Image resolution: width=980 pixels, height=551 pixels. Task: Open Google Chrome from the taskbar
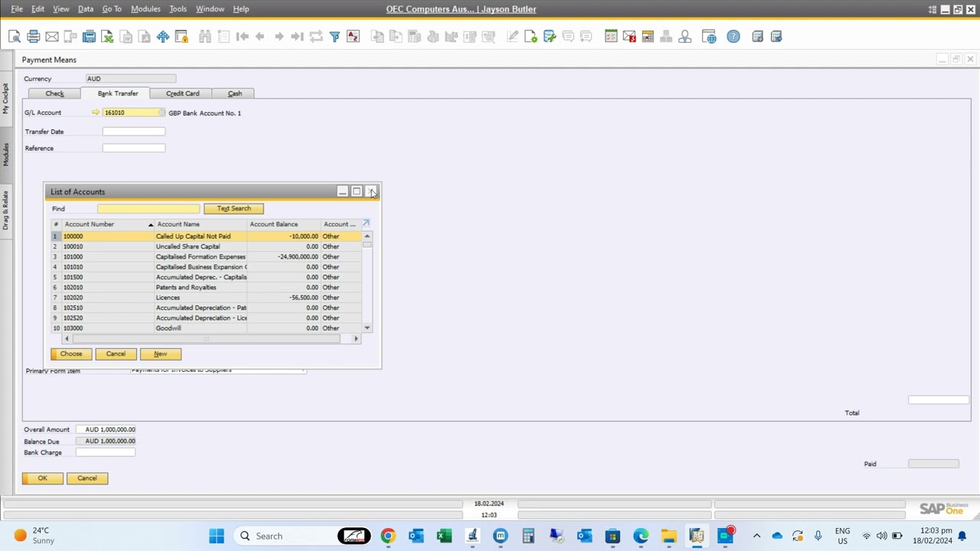pos(388,536)
